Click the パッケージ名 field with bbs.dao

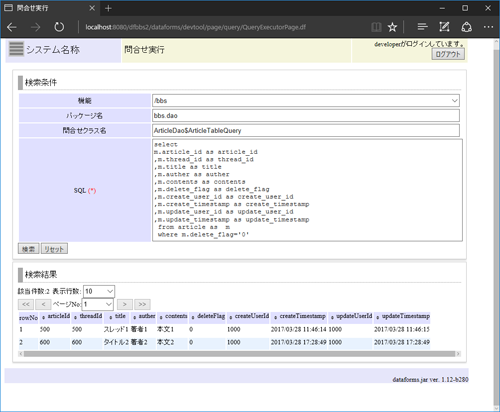tap(306, 116)
